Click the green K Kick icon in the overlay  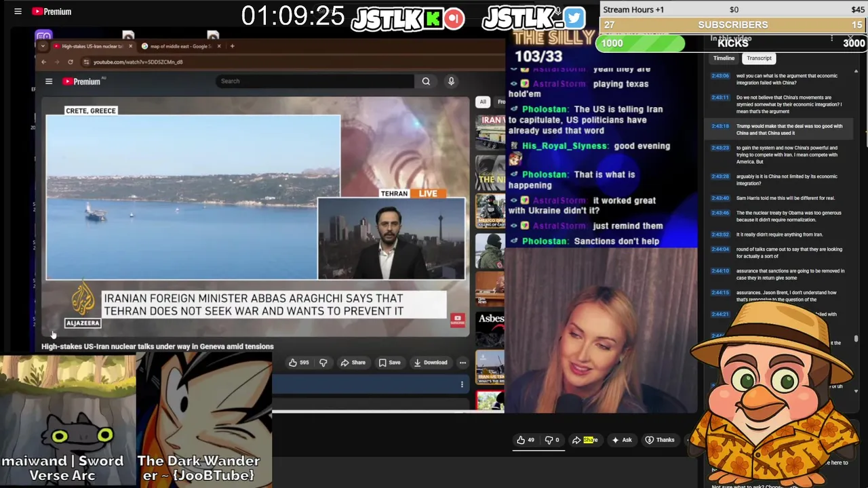point(433,19)
